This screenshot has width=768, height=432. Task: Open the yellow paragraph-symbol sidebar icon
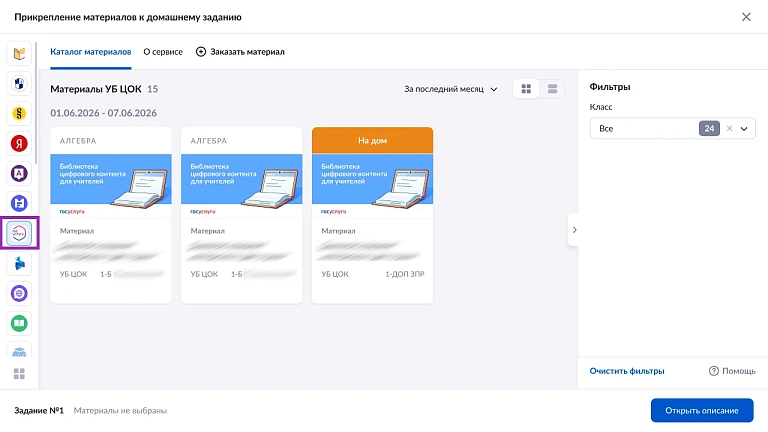pyautogui.click(x=19, y=114)
